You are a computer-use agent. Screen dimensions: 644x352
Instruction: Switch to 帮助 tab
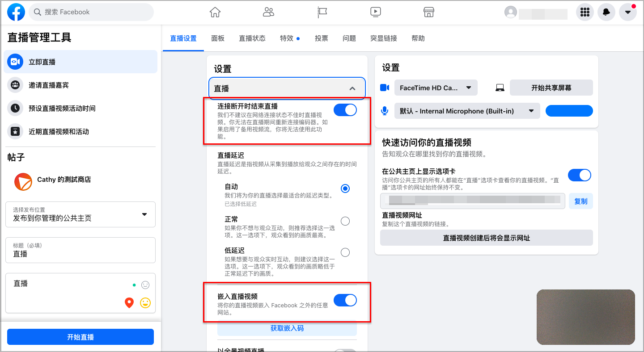coord(418,38)
